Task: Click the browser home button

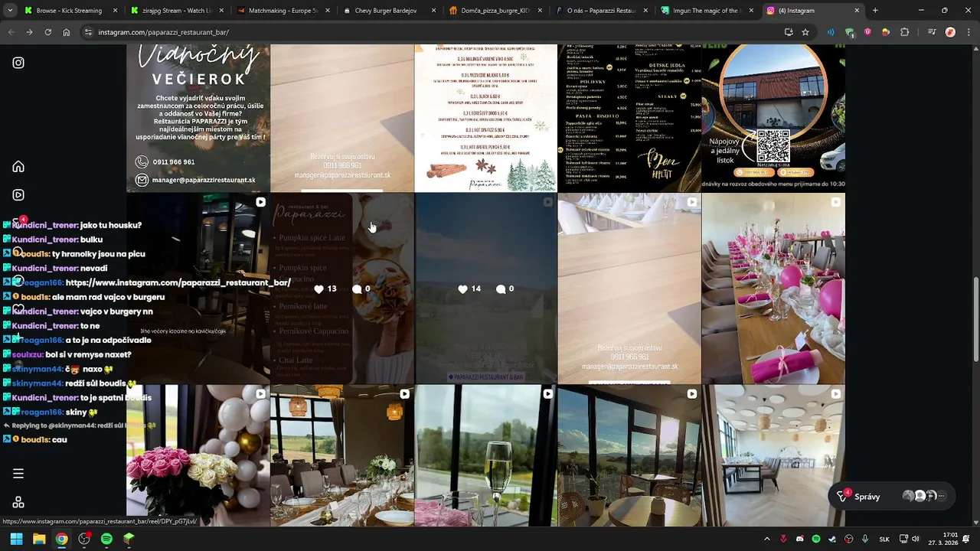Action: coord(66,32)
